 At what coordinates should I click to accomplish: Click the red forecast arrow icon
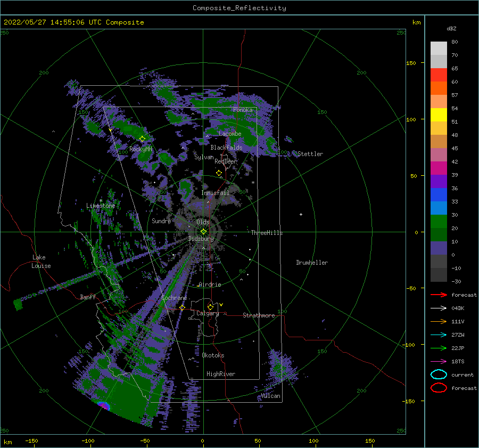(x=439, y=295)
